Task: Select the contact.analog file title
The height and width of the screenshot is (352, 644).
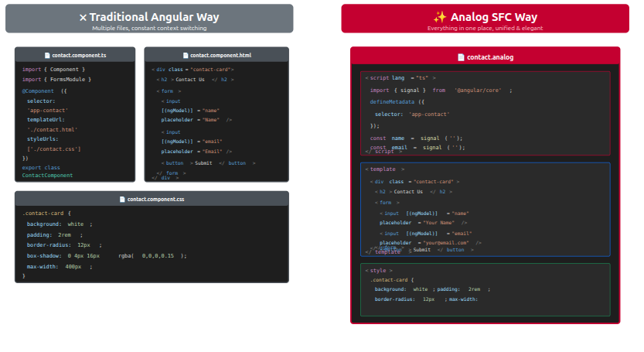Action: [490, 57]
